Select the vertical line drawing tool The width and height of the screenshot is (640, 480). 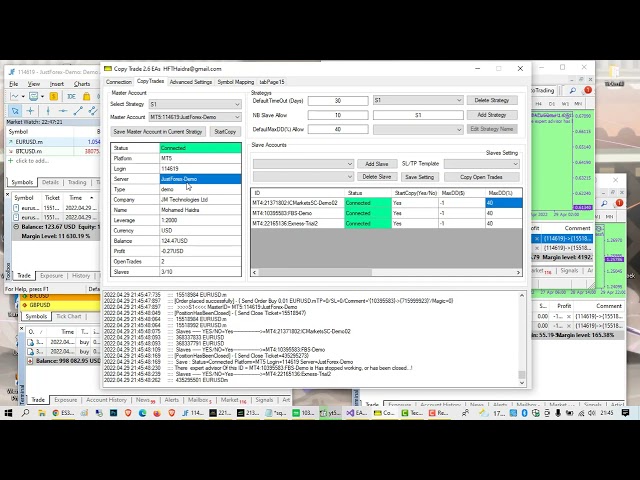pyautogui.click(x=48, y=111)
